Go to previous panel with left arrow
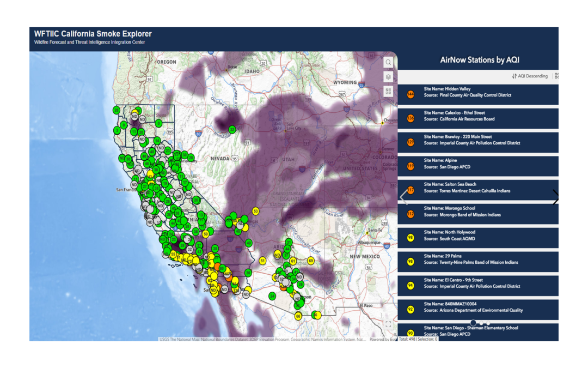Image resolution: width=588 pixels, height=368 pixels. click(404, 197)
